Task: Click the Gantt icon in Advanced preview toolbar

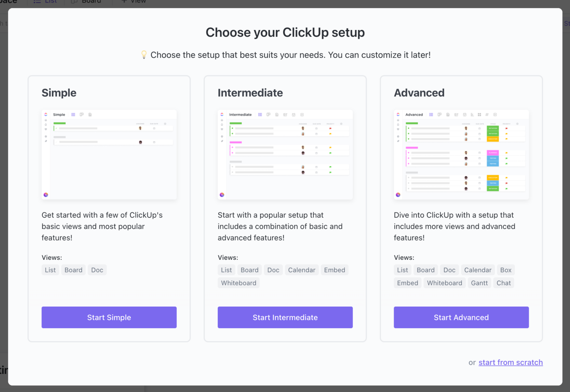Action: pyautogui.click(x=472, y=115)
